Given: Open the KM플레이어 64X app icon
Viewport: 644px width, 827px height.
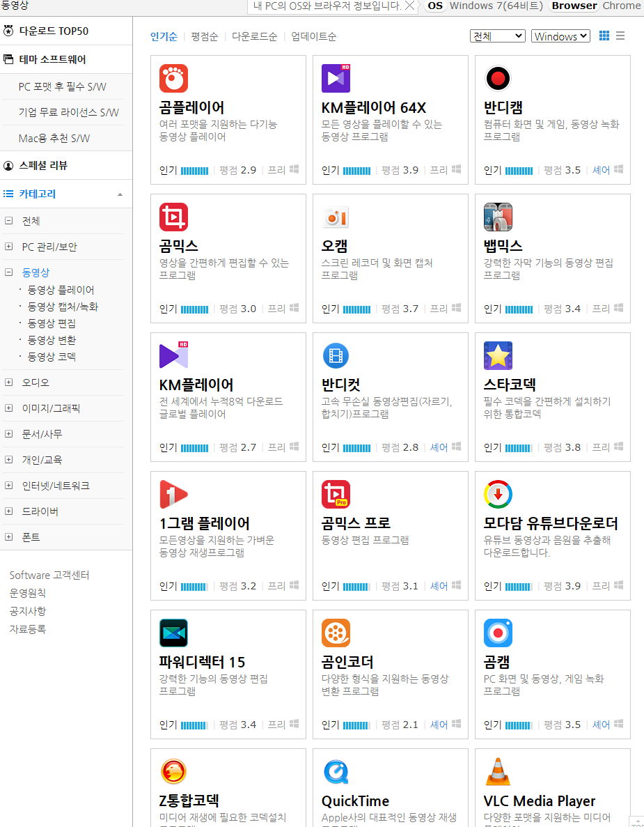Looking at the screenshot, I should point(336,79).
